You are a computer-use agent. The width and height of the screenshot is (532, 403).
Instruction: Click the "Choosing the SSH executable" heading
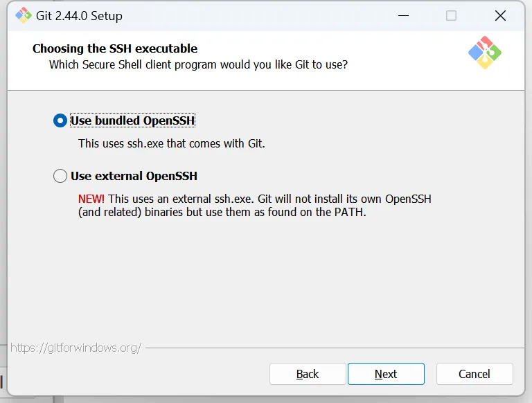115,48
